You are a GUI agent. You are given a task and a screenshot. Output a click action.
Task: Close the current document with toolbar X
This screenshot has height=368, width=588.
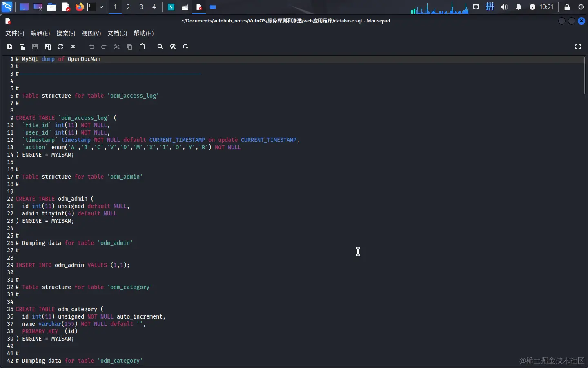tap(73, 47)
